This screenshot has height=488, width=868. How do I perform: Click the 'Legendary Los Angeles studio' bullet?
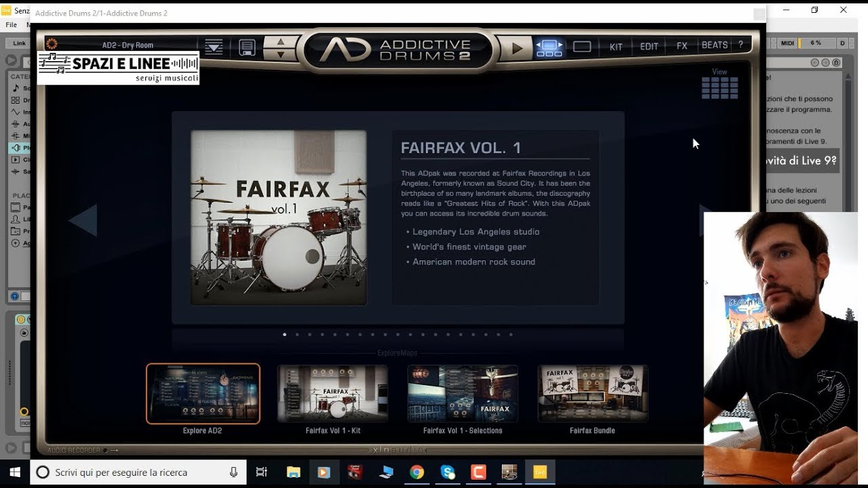(476, 232)
